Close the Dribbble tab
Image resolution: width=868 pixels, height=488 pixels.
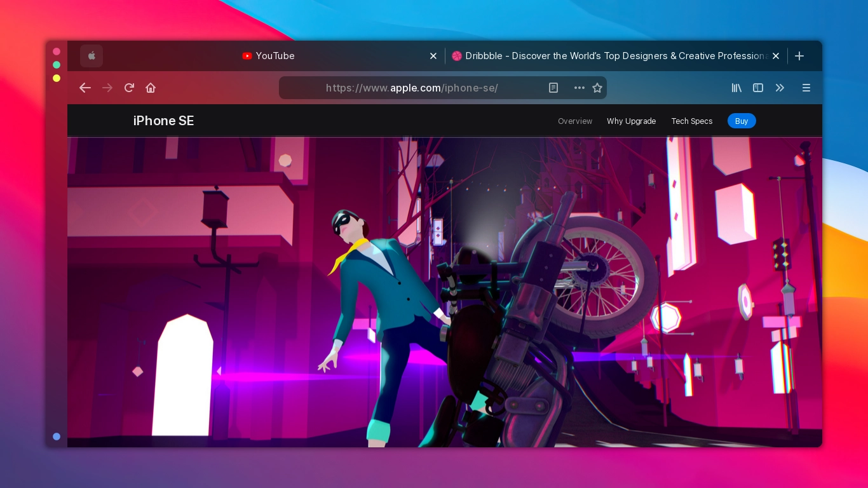click(x=776, y=56)
